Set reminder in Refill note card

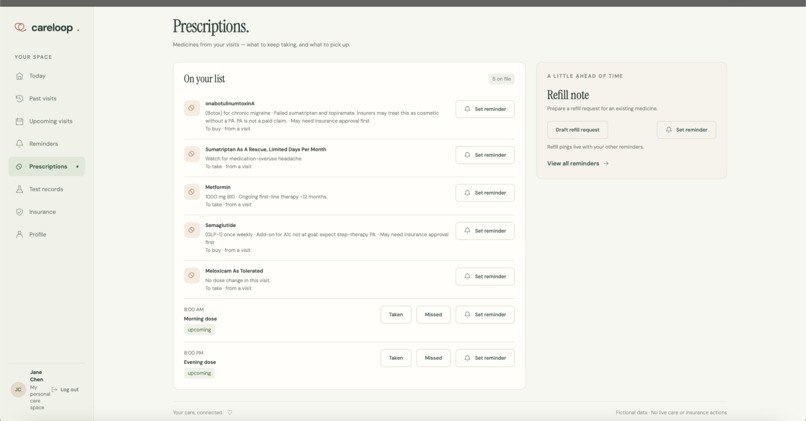click(x=686, y=130)
